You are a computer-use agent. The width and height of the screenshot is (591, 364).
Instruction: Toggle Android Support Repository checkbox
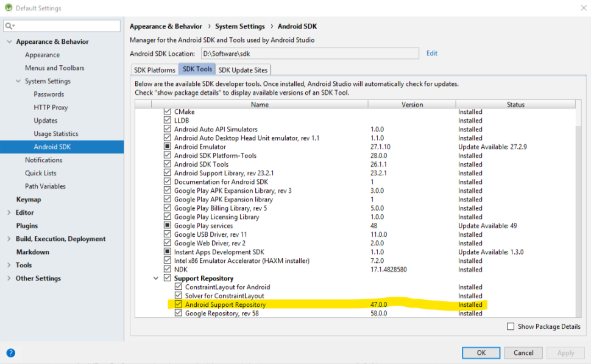click(179, 304)
